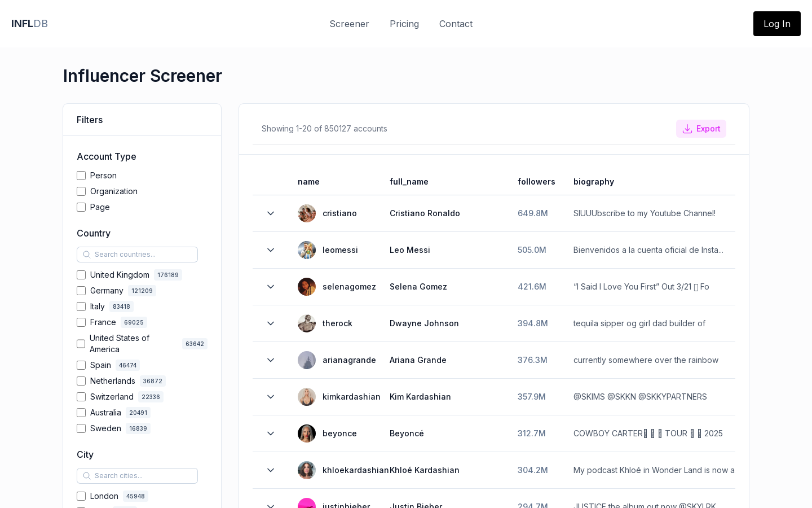Click the Cristiano Ronaldo full name cell
The image size is (812, 508).
pos(425,213)
